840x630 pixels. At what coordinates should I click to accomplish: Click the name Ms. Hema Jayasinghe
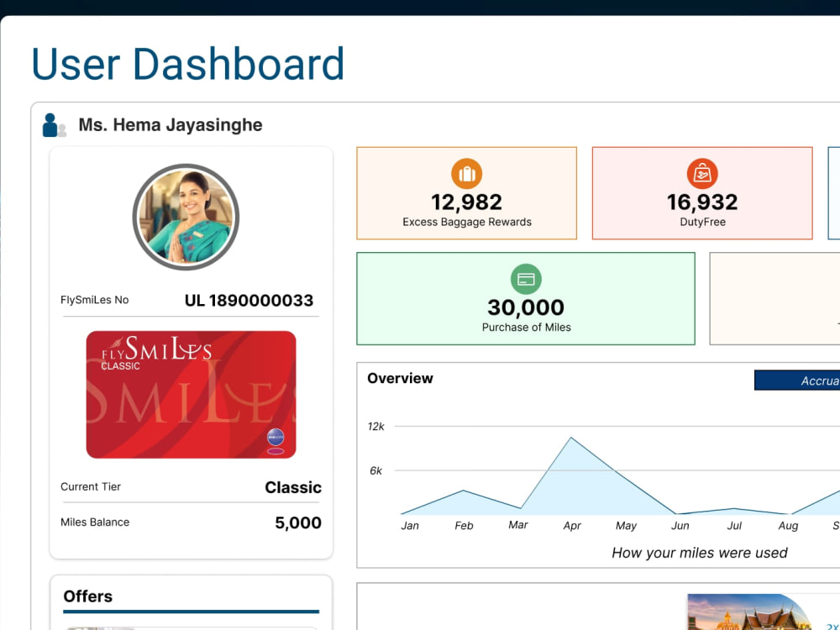(171, 125)
